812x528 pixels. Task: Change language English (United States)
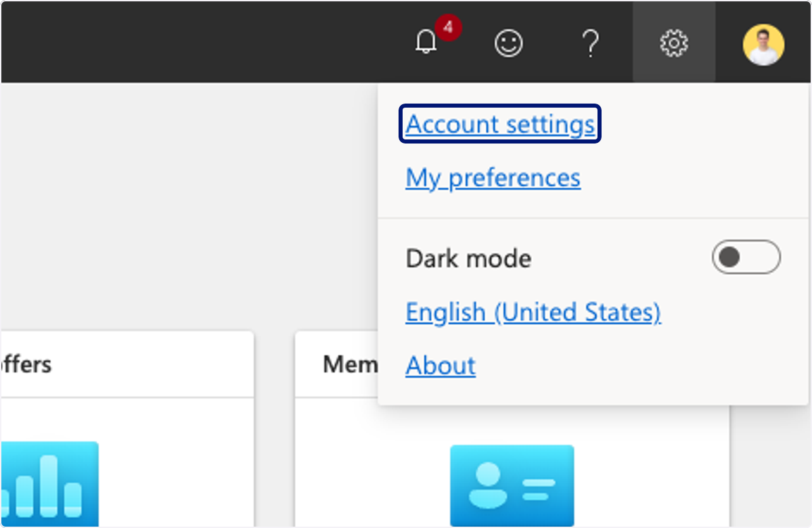point(533,311)
